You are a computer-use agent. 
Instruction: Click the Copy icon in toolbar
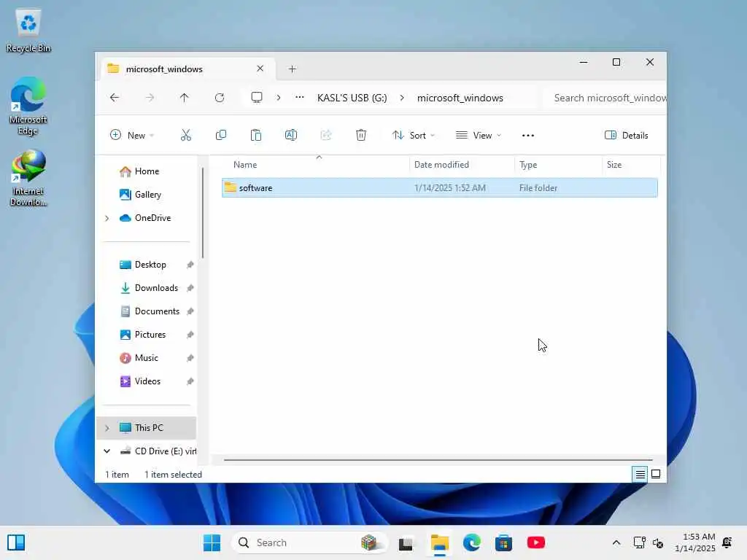[x=220, y=135]
